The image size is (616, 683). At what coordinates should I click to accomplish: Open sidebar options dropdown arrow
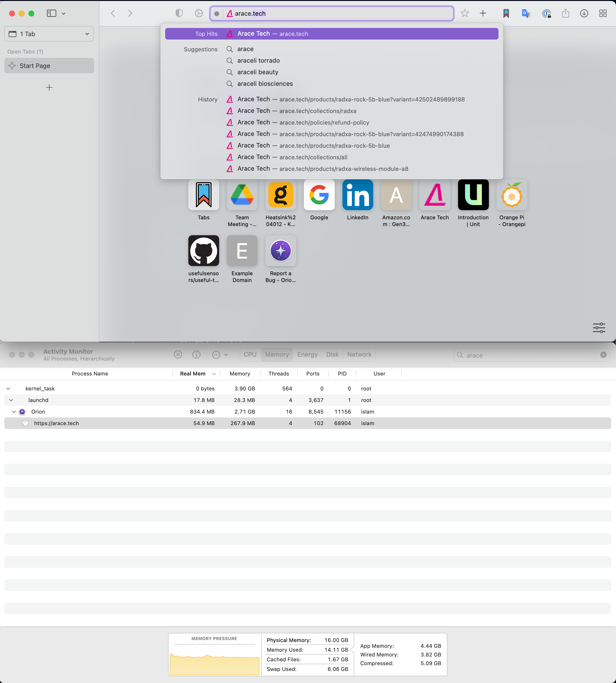64,13
